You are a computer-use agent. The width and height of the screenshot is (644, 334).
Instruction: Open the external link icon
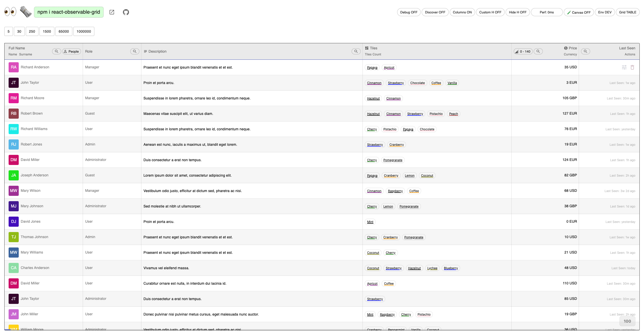pos(112,12)
